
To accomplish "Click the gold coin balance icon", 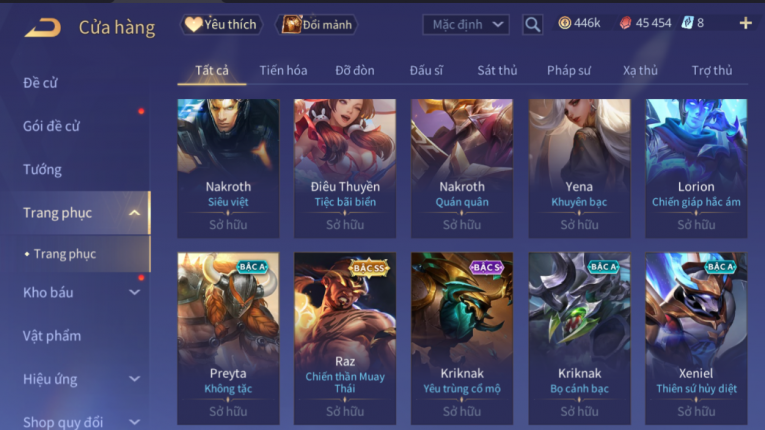I will click(x=564, y=23).
